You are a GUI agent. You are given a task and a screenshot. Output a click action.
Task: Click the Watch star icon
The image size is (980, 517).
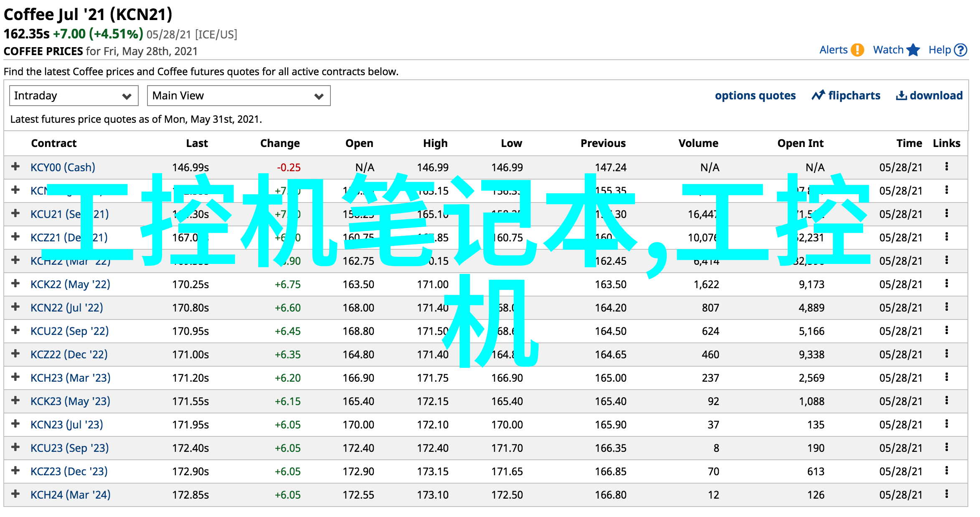(x=913, y=50)
